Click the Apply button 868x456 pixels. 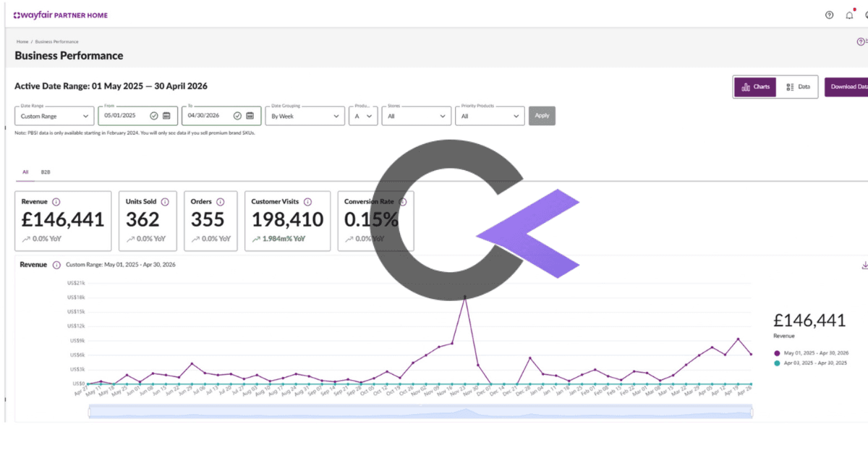pyautogui.click(x=542, y=115)
